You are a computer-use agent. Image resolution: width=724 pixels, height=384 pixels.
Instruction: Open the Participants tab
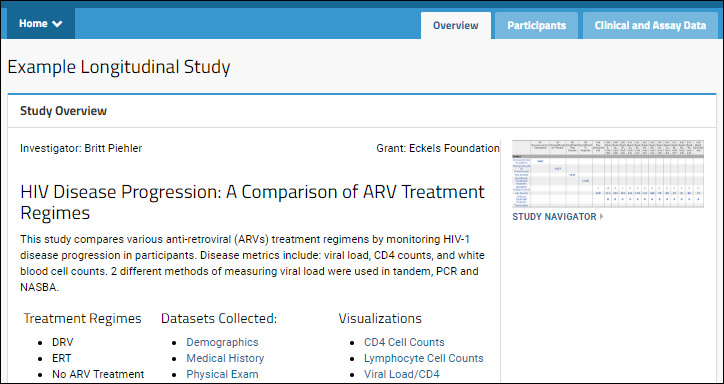pyautogui.click(x=537, y=25)
